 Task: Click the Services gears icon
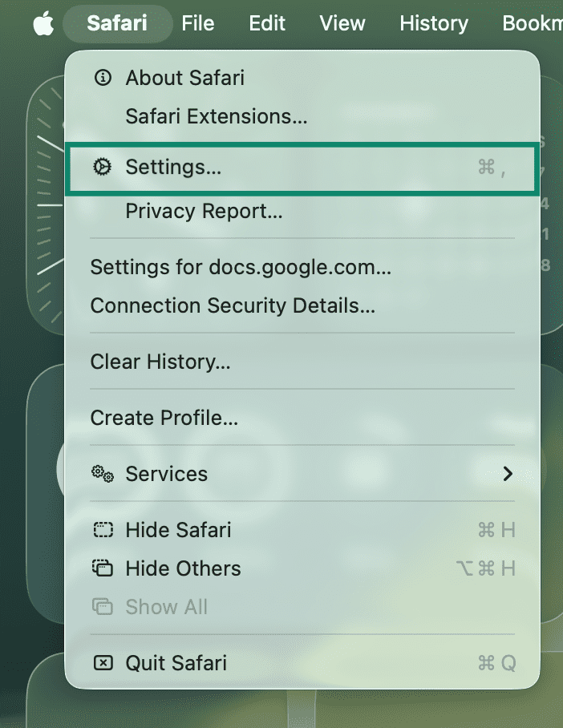(x=102, y=474)
